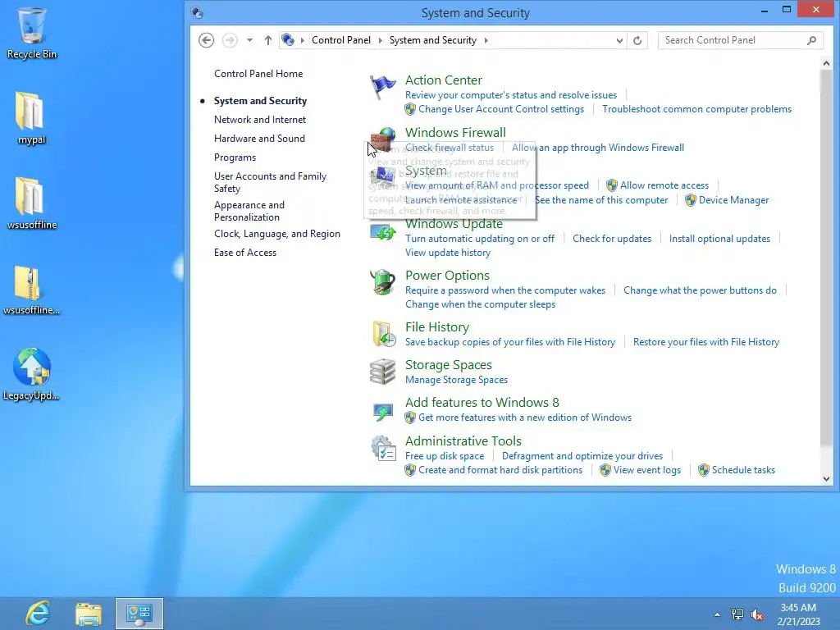Click the search magnifier icon
The height and width of the screenshot is (630, 840).
811,40
